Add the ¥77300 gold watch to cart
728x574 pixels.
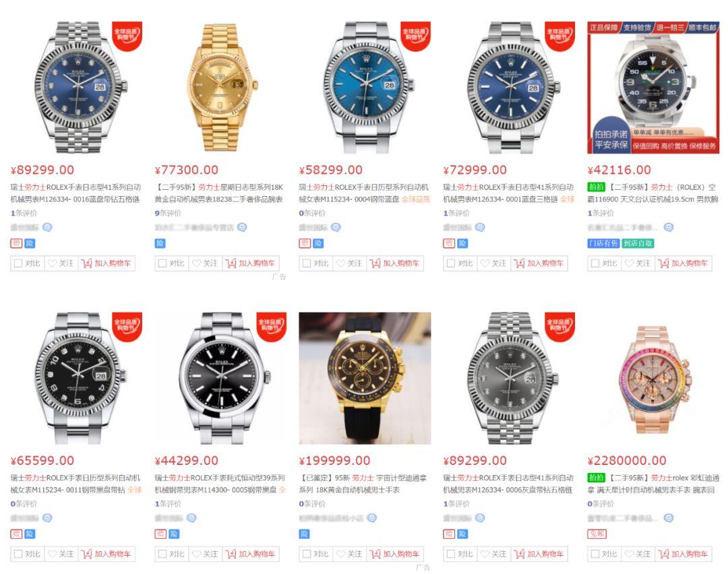[251, 263]
